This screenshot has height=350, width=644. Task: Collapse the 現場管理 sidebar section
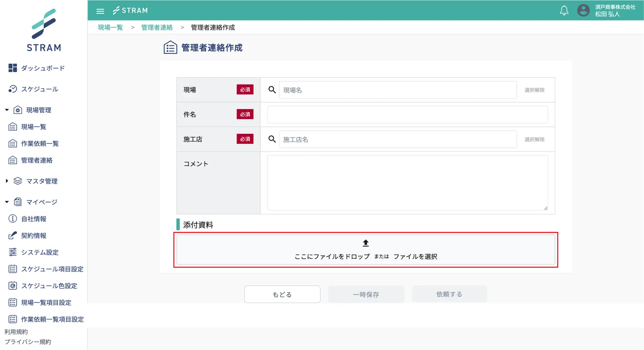pos(7,110)
